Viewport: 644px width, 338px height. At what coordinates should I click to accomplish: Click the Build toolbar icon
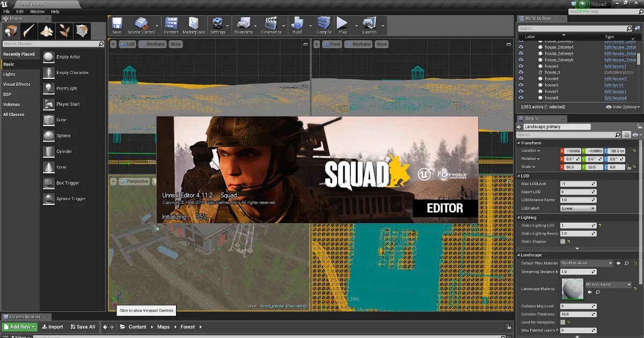click(297, 25)
